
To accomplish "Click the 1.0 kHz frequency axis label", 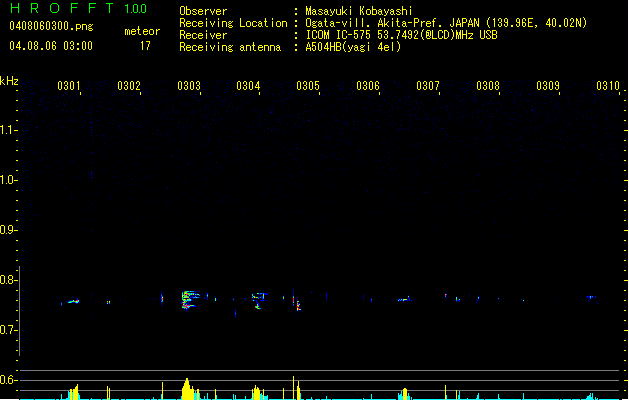I will tap(9, 180).
